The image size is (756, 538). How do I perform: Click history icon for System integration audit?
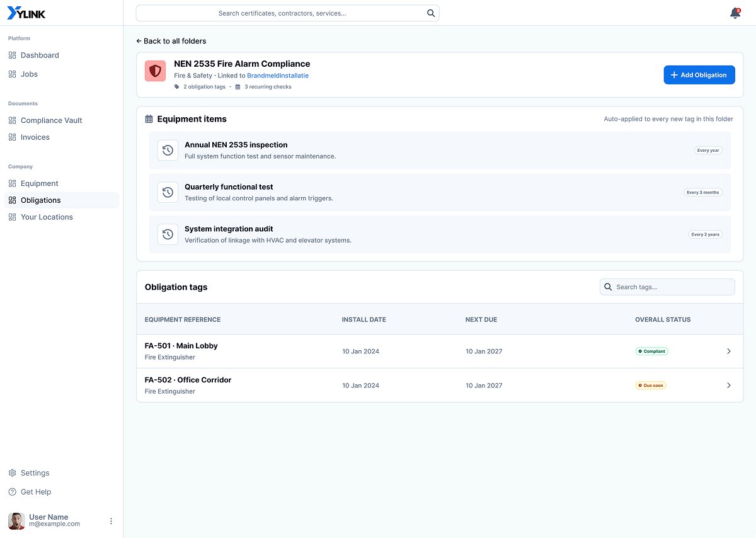[x=168, y=234]
